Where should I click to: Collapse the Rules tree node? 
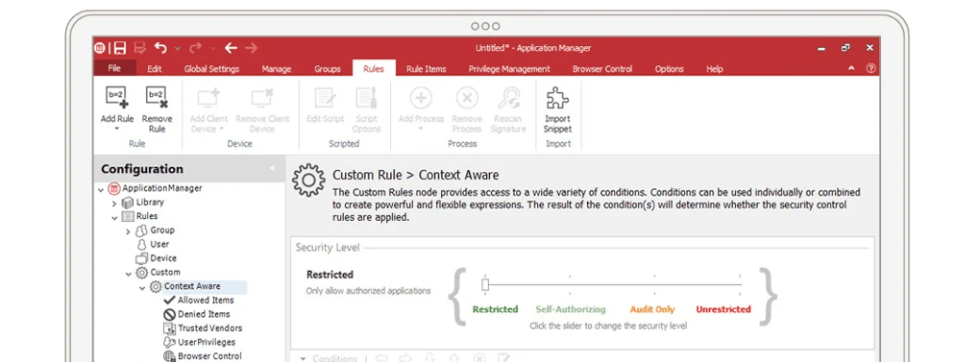pos(114,217)
